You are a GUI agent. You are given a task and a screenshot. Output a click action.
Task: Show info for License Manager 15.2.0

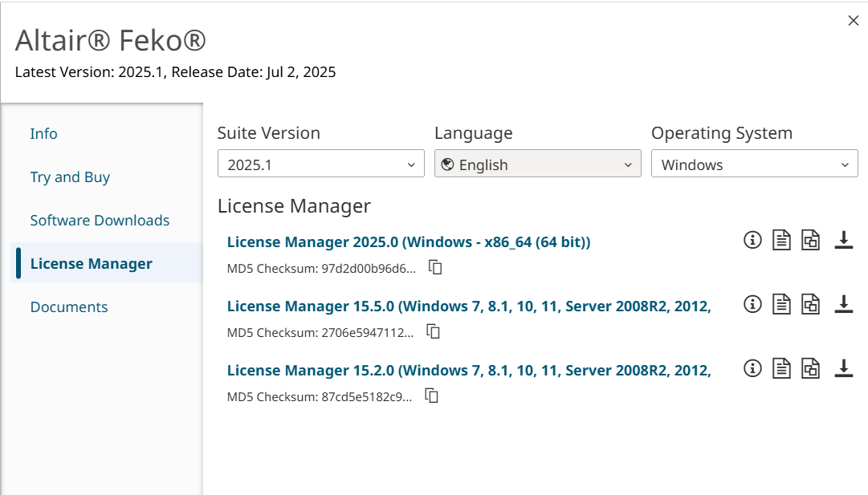(x=752, y=368)
